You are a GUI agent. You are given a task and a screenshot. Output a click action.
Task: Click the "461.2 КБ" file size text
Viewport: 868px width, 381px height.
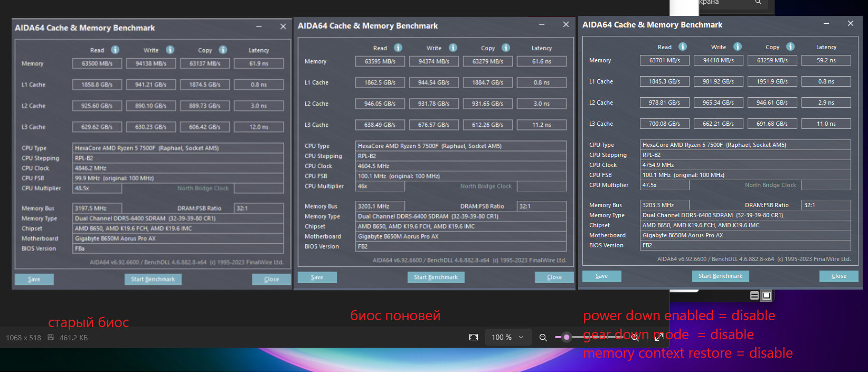[74, 338]
